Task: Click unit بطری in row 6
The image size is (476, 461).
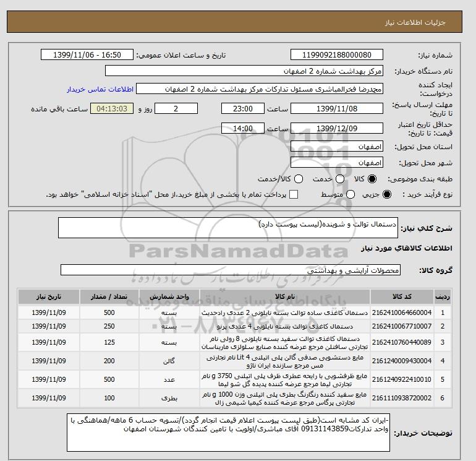Action: (169, 398)
